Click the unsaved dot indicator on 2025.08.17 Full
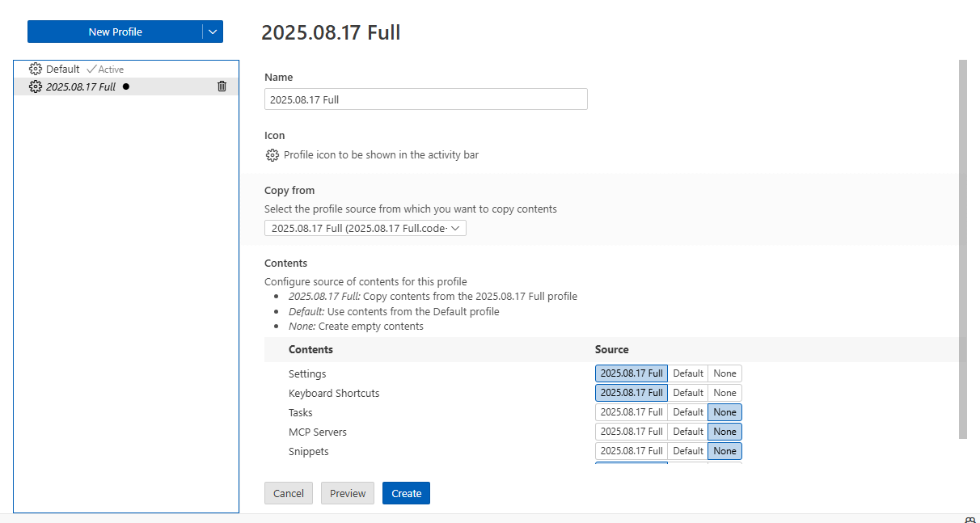Viewport: 980px width, 523px height. 126,86
